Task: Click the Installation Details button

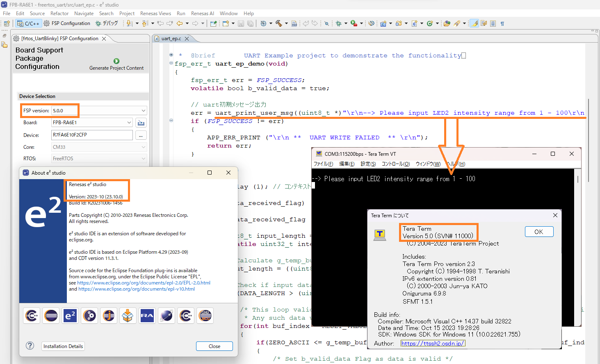Action: (63, 346)
